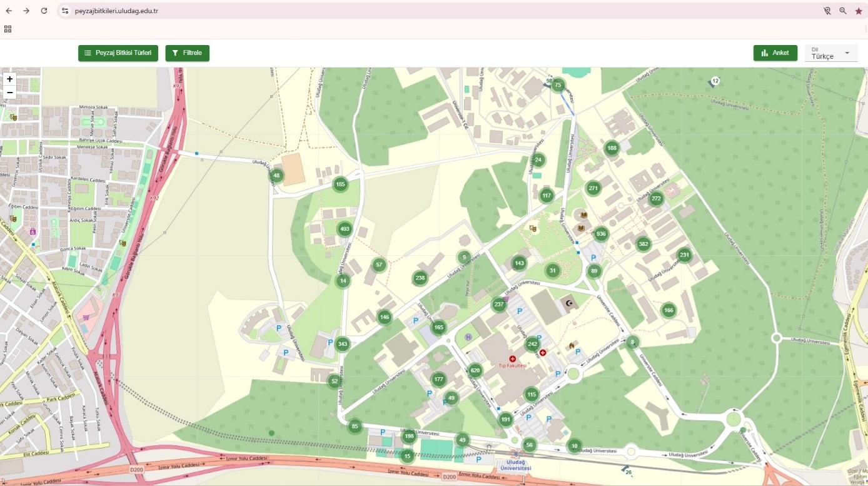This screenshot has width=868, height=486.
Task: Open the Anket survey button
Action: (775, 53)
